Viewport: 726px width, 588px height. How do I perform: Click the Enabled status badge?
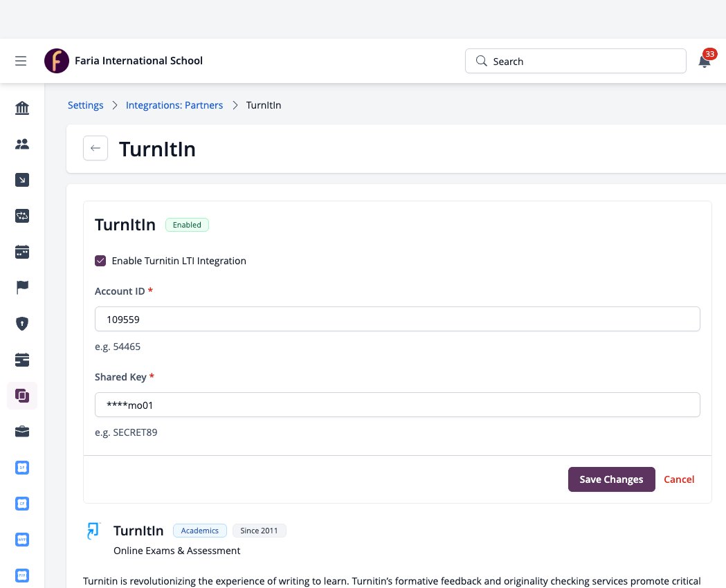(x=187, y=225)
